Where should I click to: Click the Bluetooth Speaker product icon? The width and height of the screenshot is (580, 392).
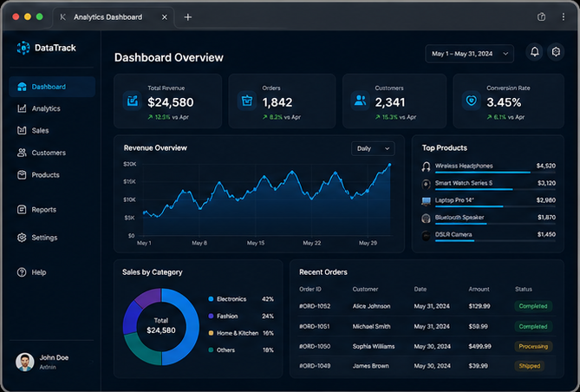tap(427, 219)
